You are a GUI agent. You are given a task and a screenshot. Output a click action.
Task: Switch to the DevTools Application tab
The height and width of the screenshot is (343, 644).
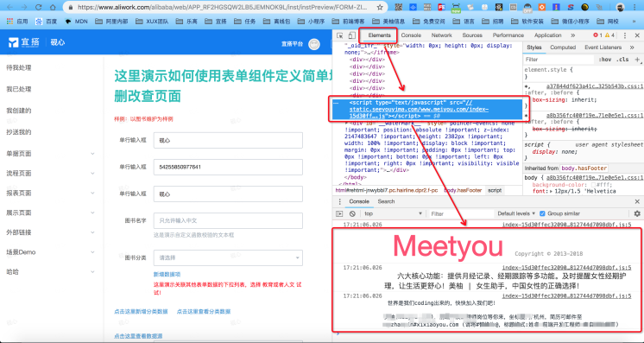(x=547, y=35)
